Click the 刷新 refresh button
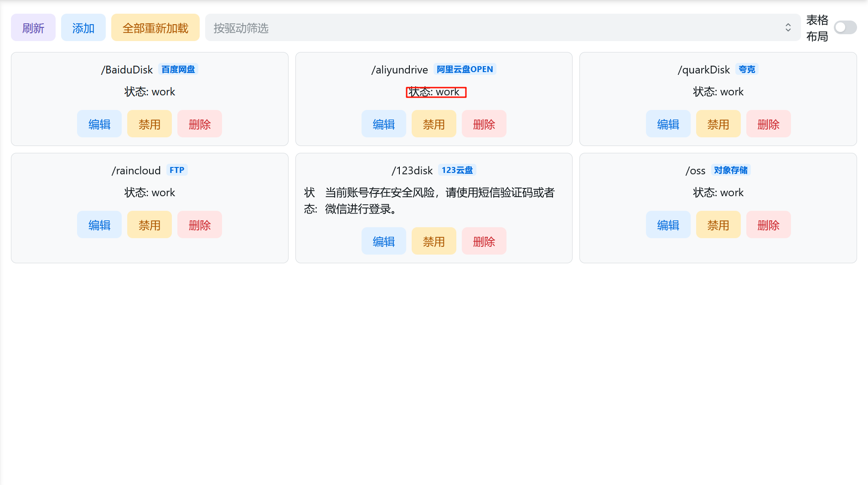 [33, 28]
